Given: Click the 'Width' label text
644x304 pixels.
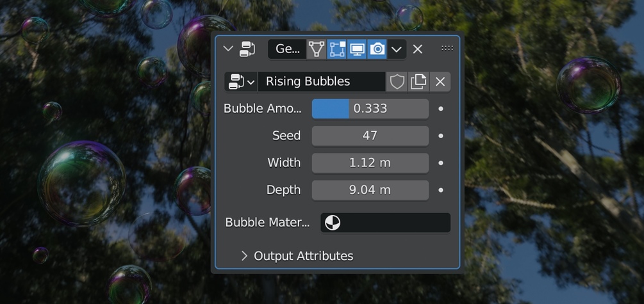Looking at the screenshot, I should pyautogui.click(x=285, y=163).
